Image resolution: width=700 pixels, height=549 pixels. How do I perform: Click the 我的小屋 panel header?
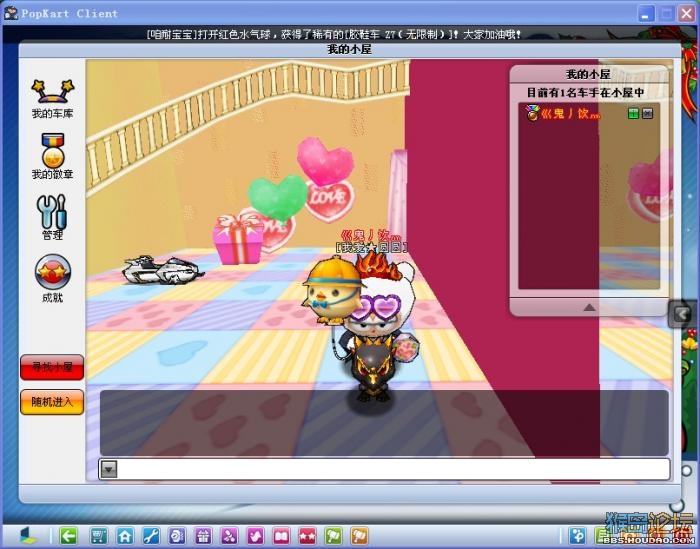[x=588, y=74]
